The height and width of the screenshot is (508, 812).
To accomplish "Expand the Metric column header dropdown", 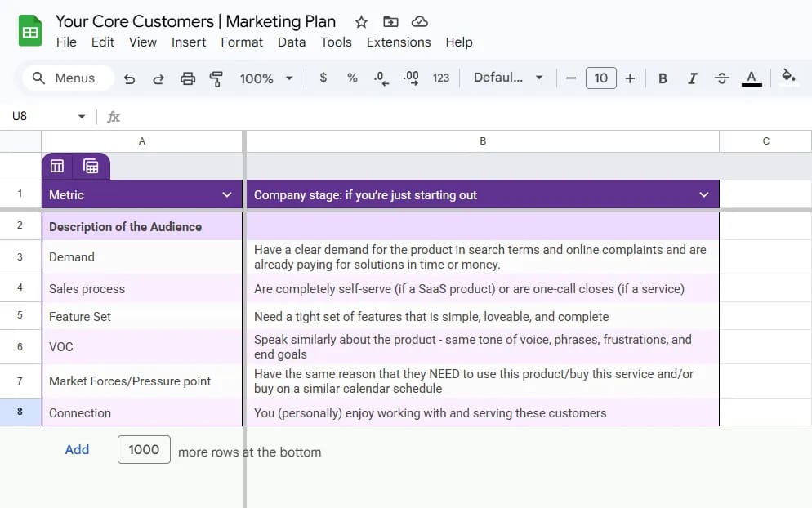I will (x=227, y=195).
